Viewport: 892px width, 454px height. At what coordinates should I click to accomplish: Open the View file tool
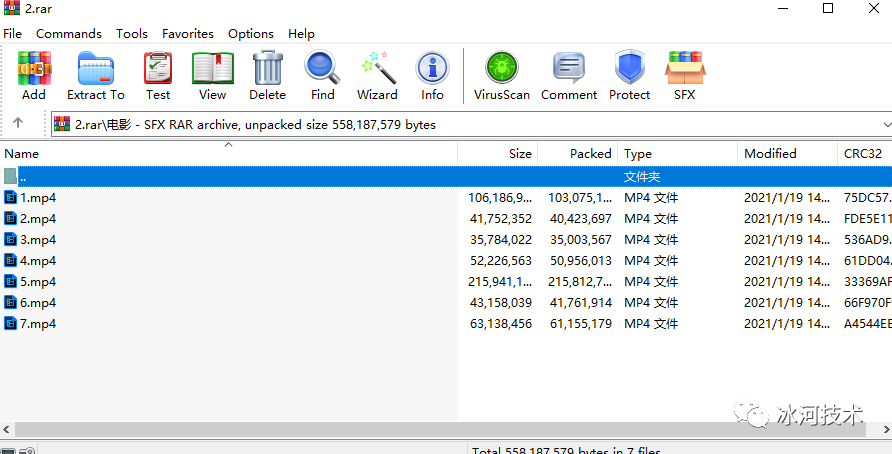pyautogui.click(x=213, y=68)
